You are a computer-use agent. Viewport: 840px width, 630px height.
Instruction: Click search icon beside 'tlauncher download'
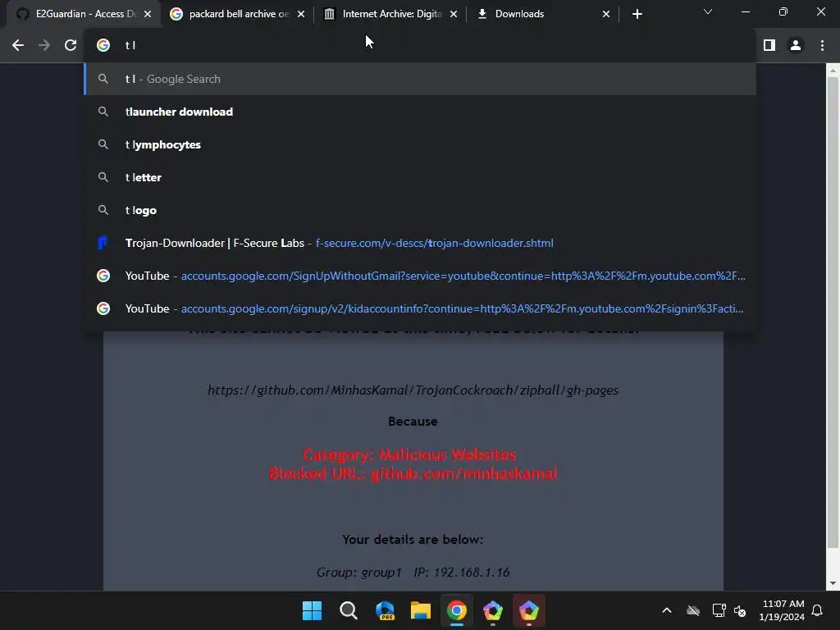[x=103, y=112]
